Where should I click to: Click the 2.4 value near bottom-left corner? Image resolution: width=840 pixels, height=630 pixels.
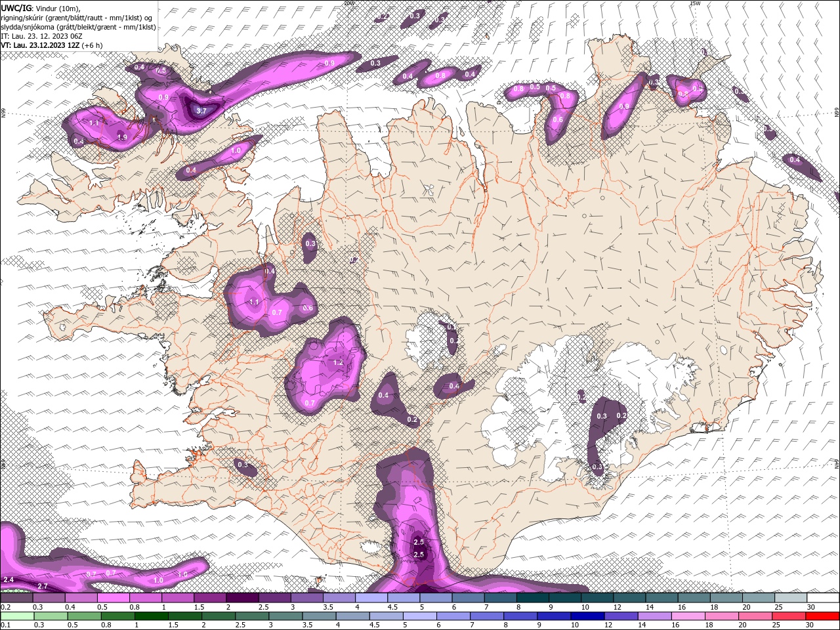pyautogui.click(x=9, y=580)
